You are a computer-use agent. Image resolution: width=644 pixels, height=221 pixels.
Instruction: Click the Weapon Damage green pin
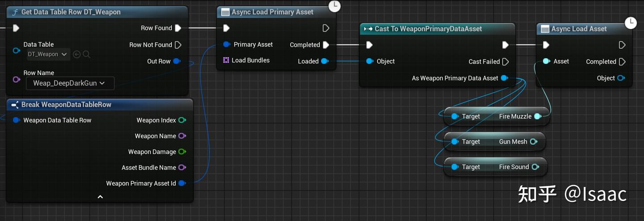(x=182, y=152)
